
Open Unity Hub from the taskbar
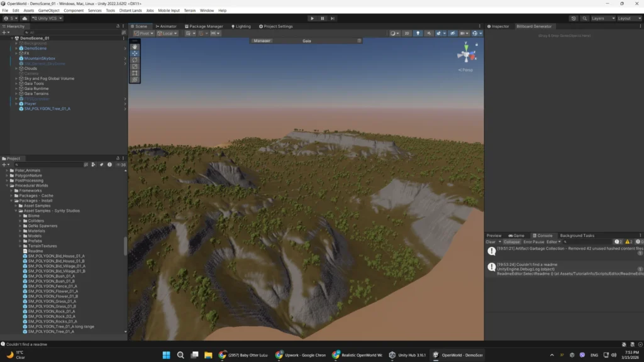pyautogui.click(x=408, y=355)
